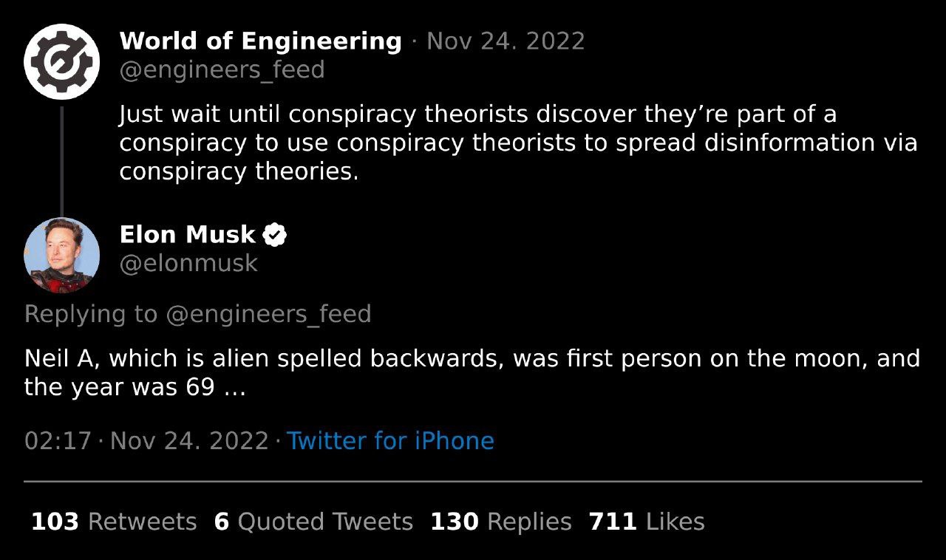946x560 pixels.
Task: Click the Neil A reply tweet text
Action: click(x=472, y=373)
